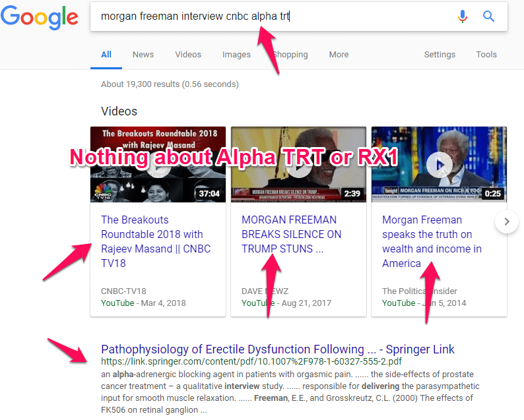Click the blue magnifying glass search icon
The height and width of the screenshot is (420, 524).
coord(489,16)
